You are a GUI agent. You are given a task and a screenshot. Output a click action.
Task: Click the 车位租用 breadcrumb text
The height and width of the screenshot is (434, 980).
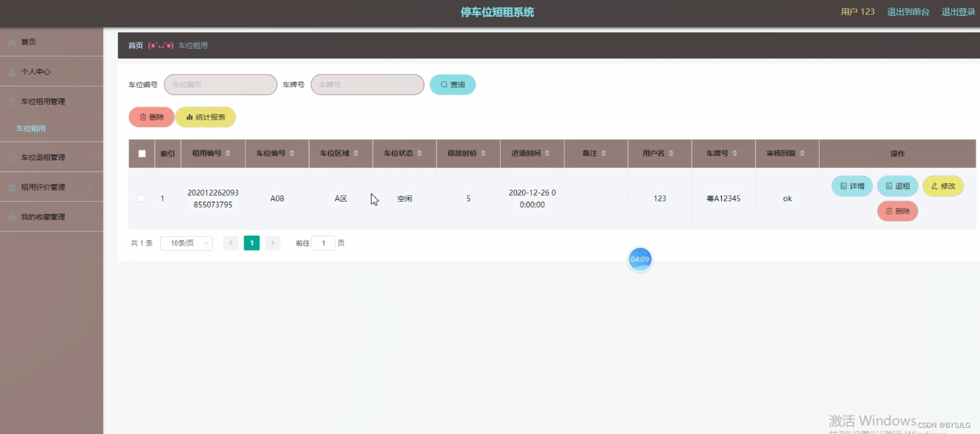pyautogui.click(x=193, y=46)
